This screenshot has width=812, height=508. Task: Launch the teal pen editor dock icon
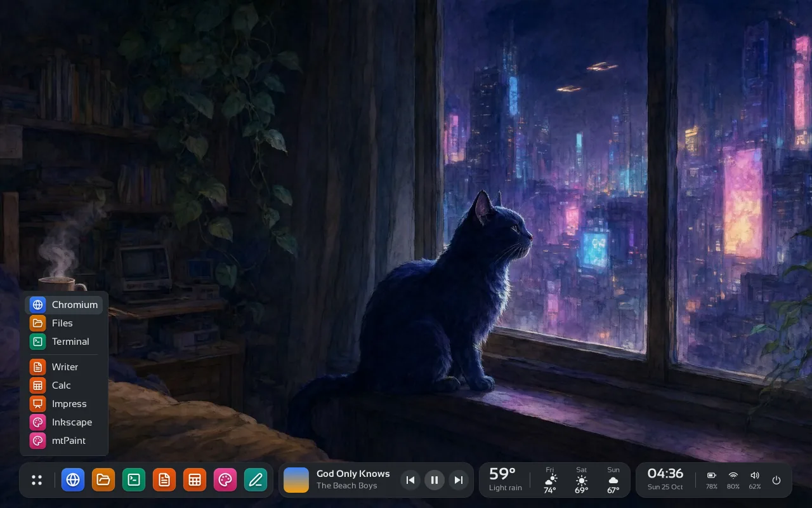256,480
